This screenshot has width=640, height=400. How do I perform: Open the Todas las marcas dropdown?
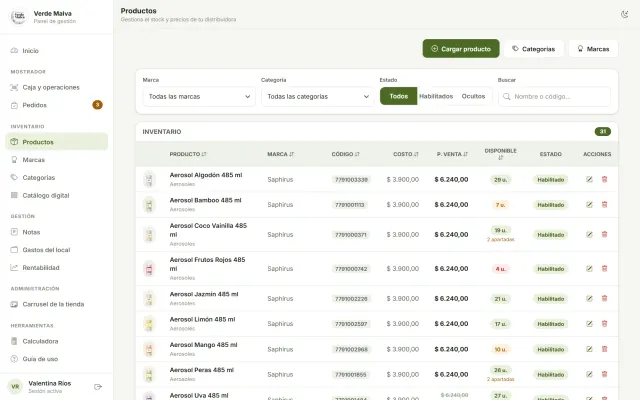(199, 97)
